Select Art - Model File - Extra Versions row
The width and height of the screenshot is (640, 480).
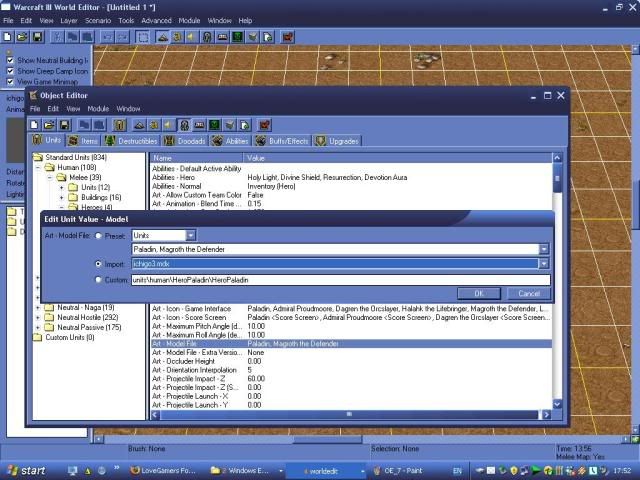351,352
